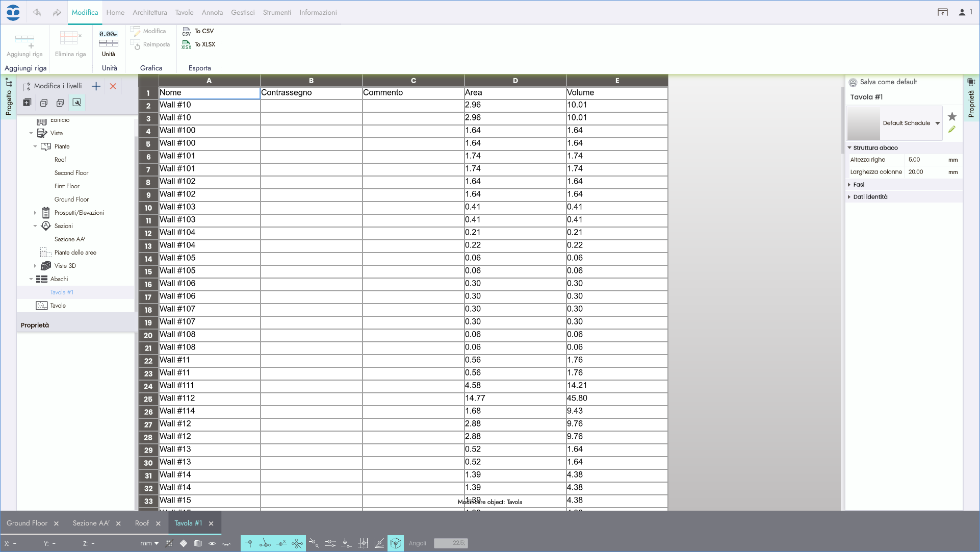Click the Angoli angle input field
The width and height of the screenshot is (980, 552).
pyautogui.click(x=451, y=543)
